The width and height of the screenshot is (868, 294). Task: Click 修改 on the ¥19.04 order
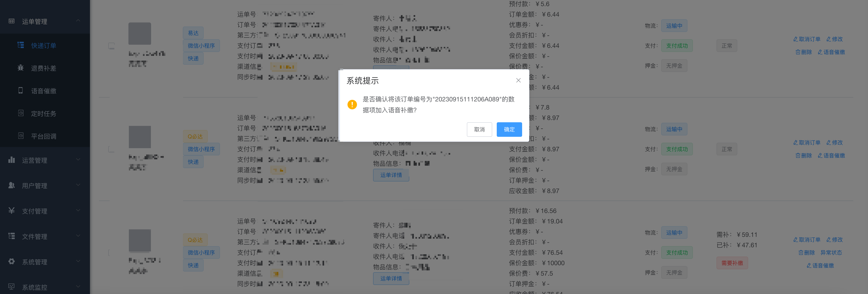tap(834, 240)
